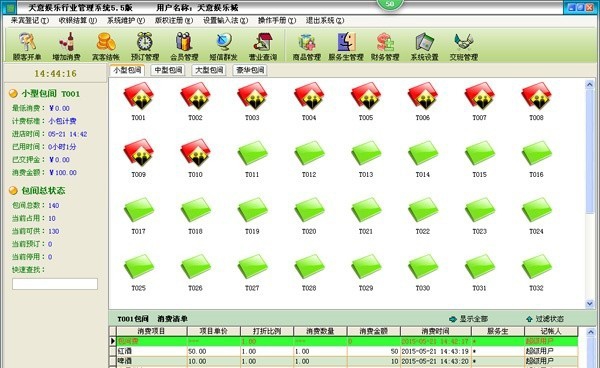This screenshot has width=600, height=368.
Task: Click the 显示全部 button
Action: click(x=468, y=319)
